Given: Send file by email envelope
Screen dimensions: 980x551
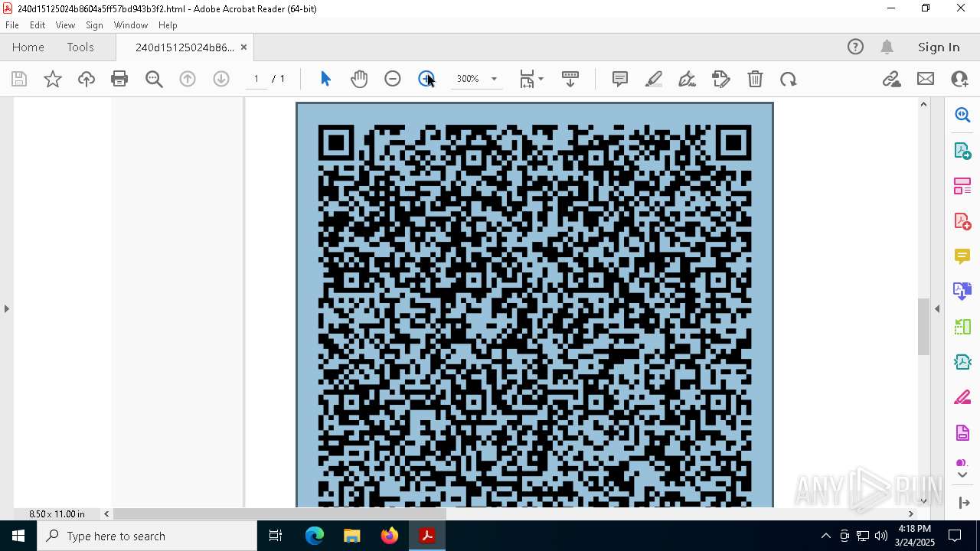Looking at the screenshot, I should click(926, 79).
